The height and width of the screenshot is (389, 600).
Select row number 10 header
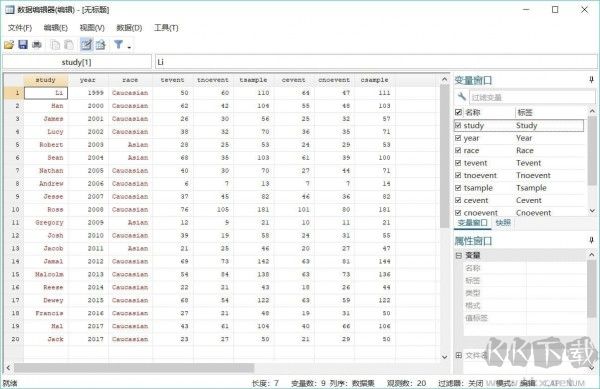[x=14, y=210]
